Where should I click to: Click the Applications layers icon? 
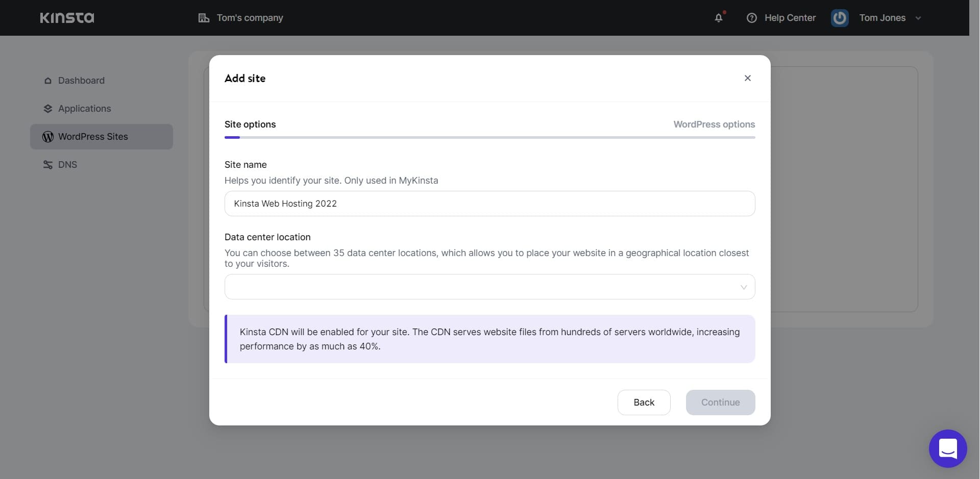tap(48, 109)
